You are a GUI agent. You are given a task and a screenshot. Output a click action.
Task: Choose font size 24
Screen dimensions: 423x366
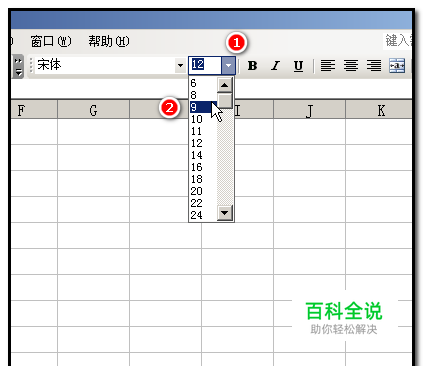(x=203, y=215)
